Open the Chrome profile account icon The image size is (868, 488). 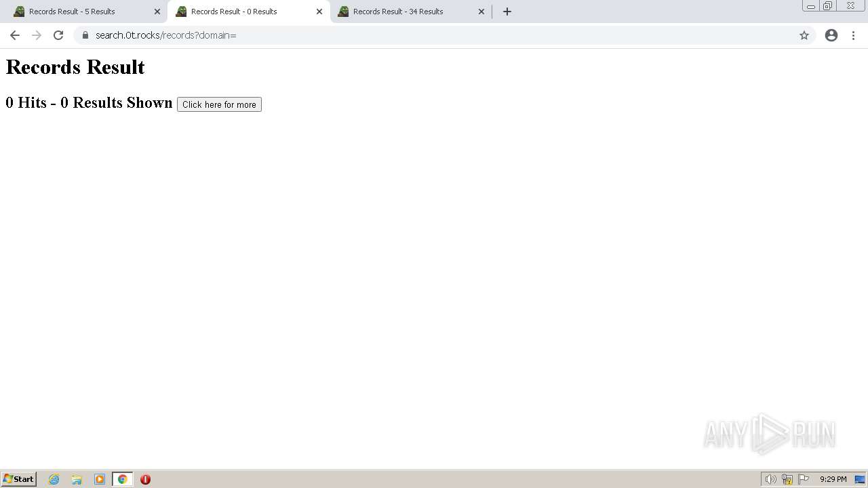pyautogui.click(x=831, y=35)
